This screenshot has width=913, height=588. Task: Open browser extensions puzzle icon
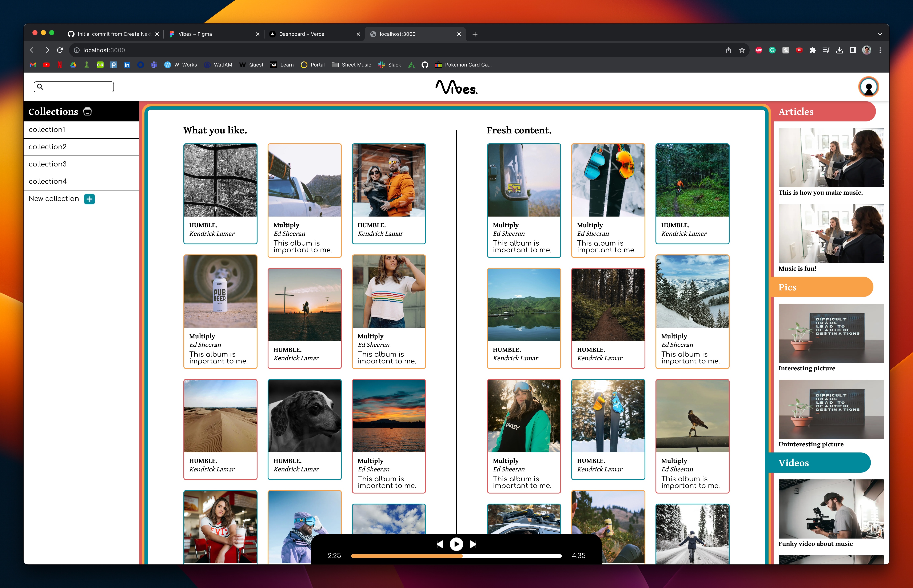(813, 50)
